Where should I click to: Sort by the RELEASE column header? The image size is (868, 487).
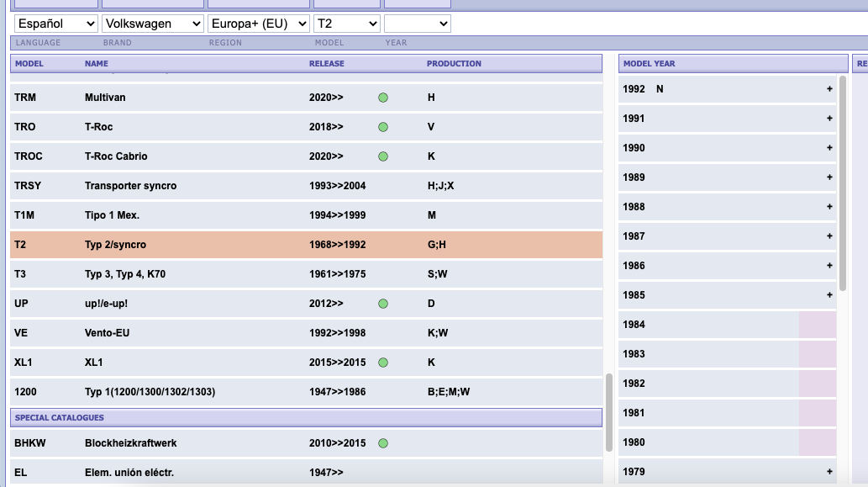[327, 64]
